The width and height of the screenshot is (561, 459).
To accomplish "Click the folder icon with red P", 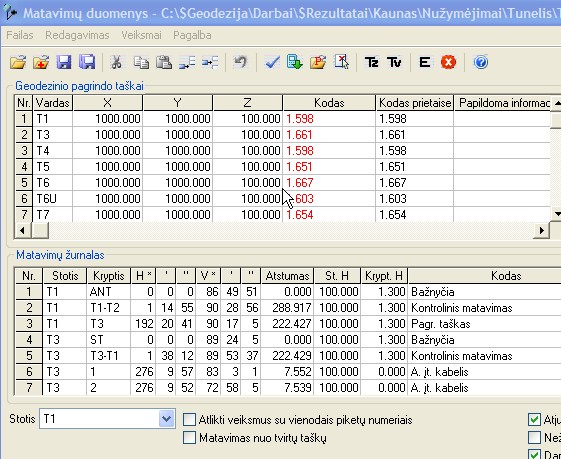I will pyautogui.click(x=318, y=63).
